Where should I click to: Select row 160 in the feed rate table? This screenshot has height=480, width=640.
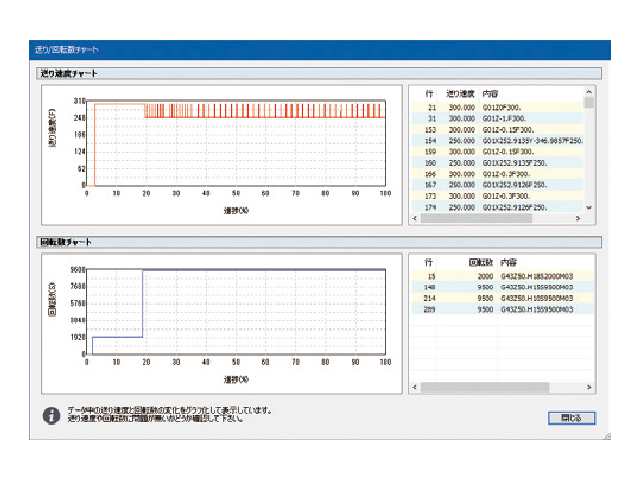coord(497,163)
